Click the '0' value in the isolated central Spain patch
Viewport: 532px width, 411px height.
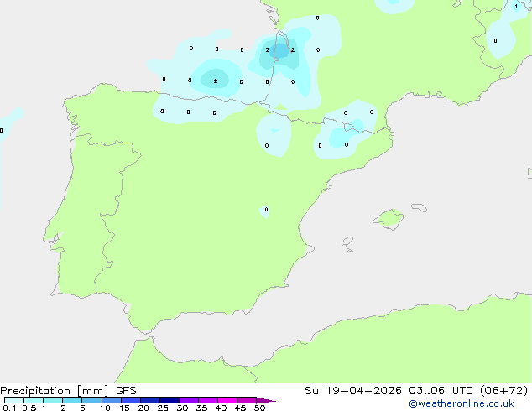(266, 210)
